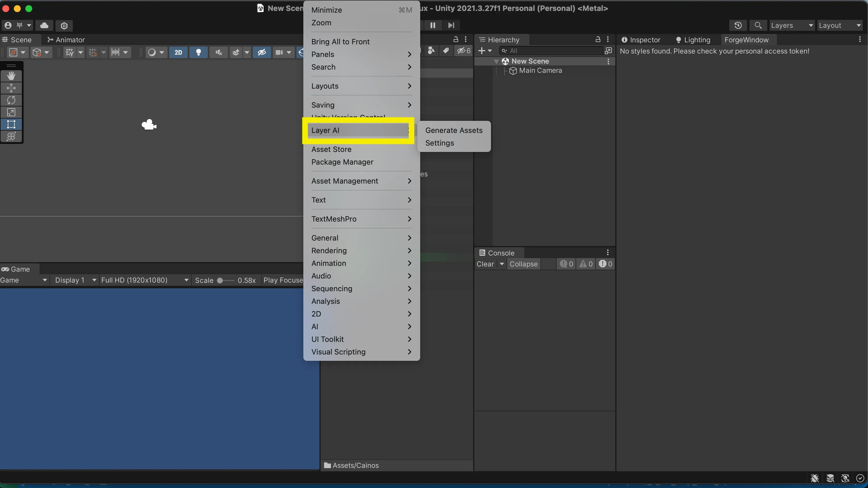Screen dimensions: 868x488
Task: Open Package Manager from Window menu
Action: (342, 162)
